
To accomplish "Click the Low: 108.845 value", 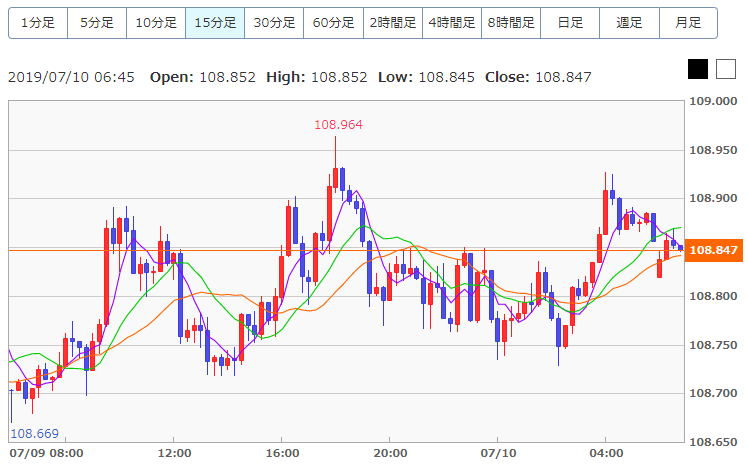I will [x=426, y=77].
